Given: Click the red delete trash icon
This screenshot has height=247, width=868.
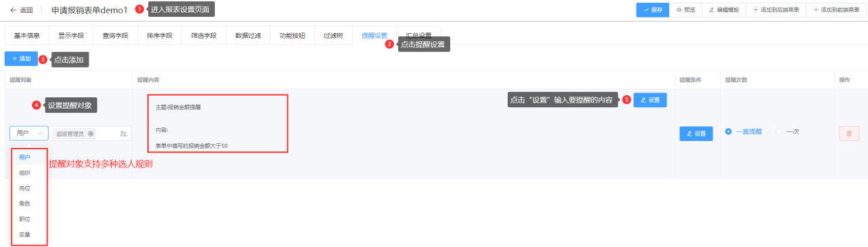Looking at the screenshot, I should [848, 134].
